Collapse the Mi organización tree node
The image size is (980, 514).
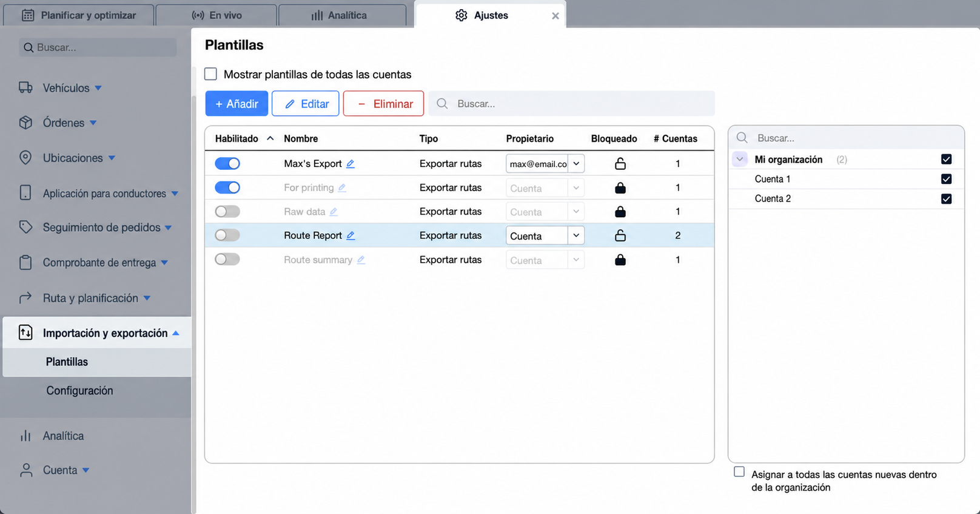(x=740, y=159)
